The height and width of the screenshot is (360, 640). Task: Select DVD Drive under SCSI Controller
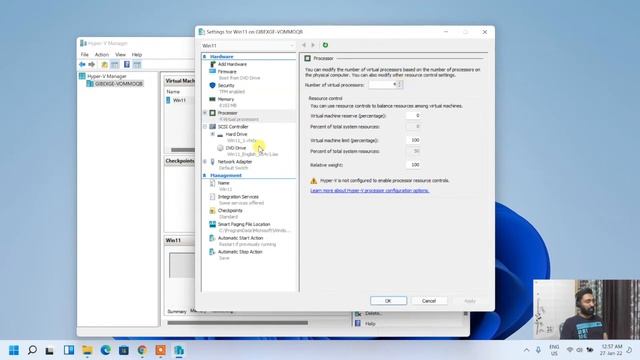[236, 148]
